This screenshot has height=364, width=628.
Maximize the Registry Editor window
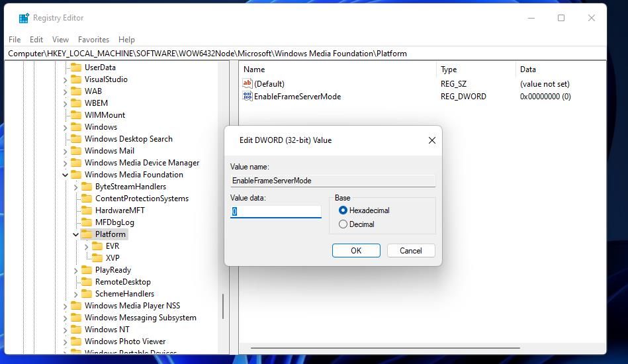pyautogui.click(x=561, y=18)
